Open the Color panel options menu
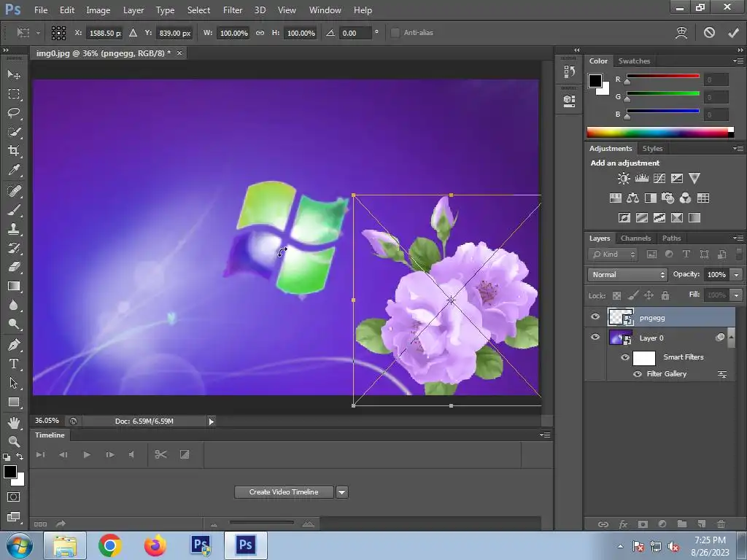747x560 pixels. point(738,61)
